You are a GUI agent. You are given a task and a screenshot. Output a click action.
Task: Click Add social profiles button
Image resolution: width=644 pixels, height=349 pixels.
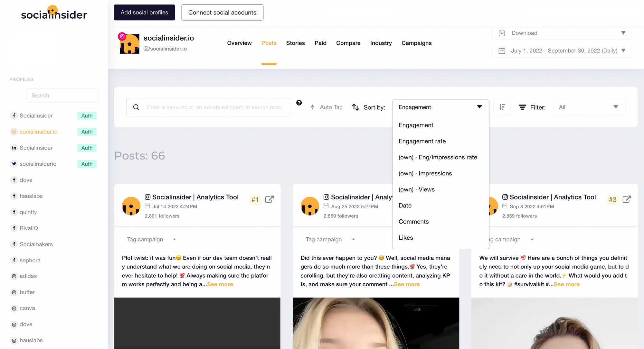pos(144,13)
